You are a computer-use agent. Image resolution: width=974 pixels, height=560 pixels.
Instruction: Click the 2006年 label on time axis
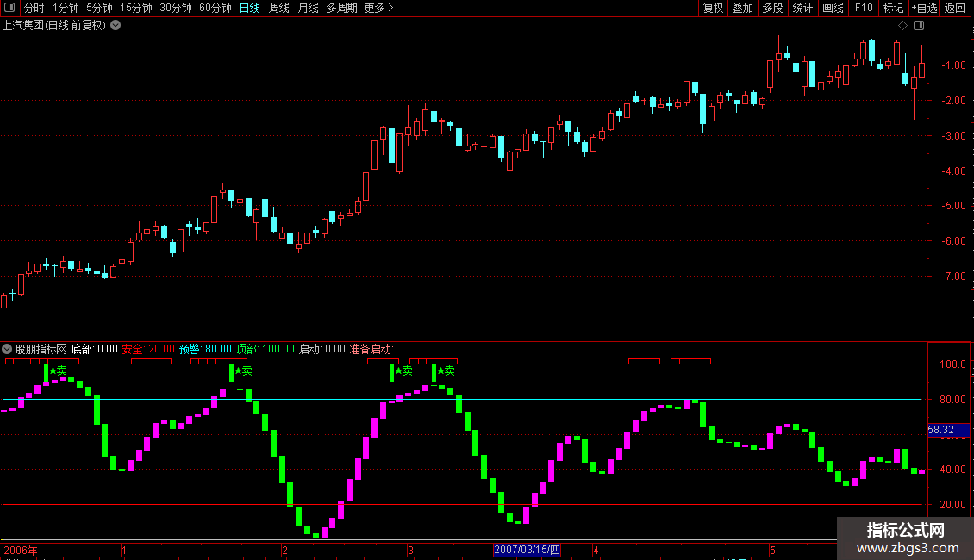(x=21, y=550)
